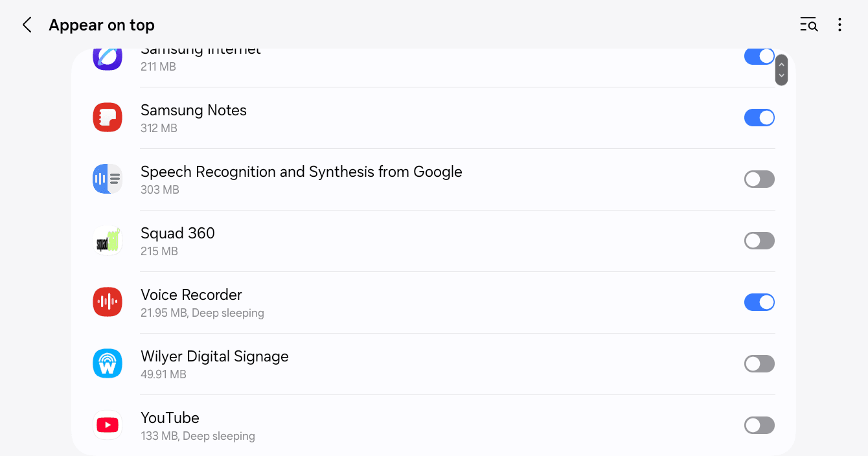This screenshot has height=456, width=868.
Task: Click the Samsung Notes app icon
Action: tap(108, 117)
